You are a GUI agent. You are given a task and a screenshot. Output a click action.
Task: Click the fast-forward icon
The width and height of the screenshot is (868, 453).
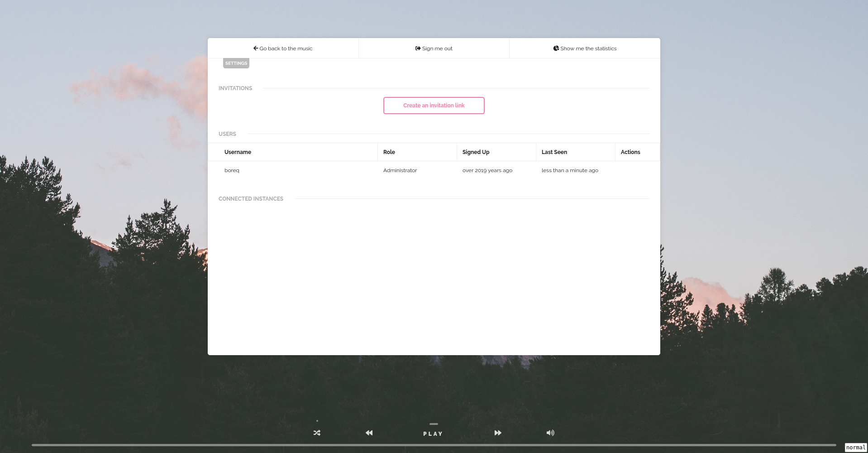click(x=498, y=433)
